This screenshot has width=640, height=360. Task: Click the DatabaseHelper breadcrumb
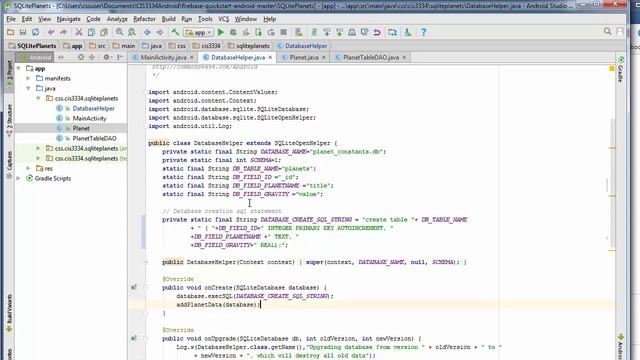coord(302,46)
